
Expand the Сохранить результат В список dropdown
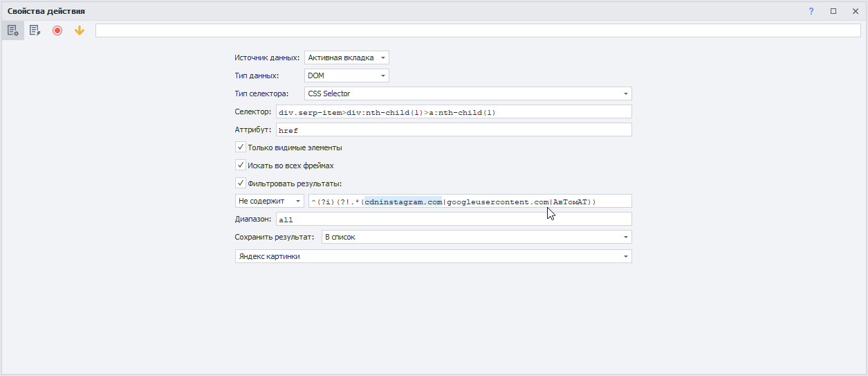pyautogui.click(x=477, y=237)
